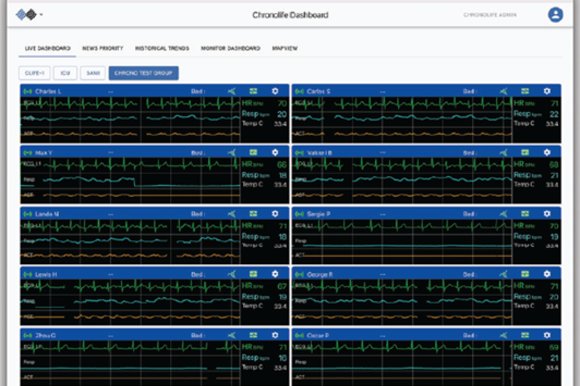Image resolution: width=580 pixels, height=386 pixels.
Task: Click share icon on Max Y panel
Action: click(232, 152)
